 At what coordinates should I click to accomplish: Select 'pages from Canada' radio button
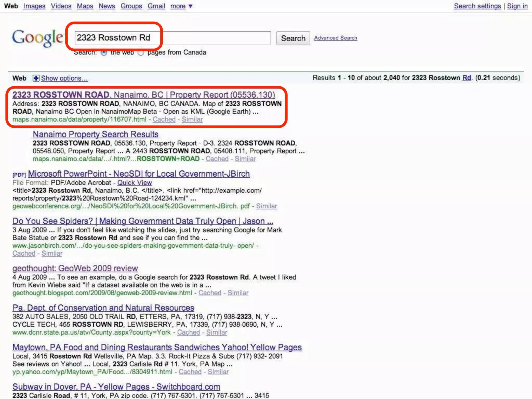click(x=141, y=53)
